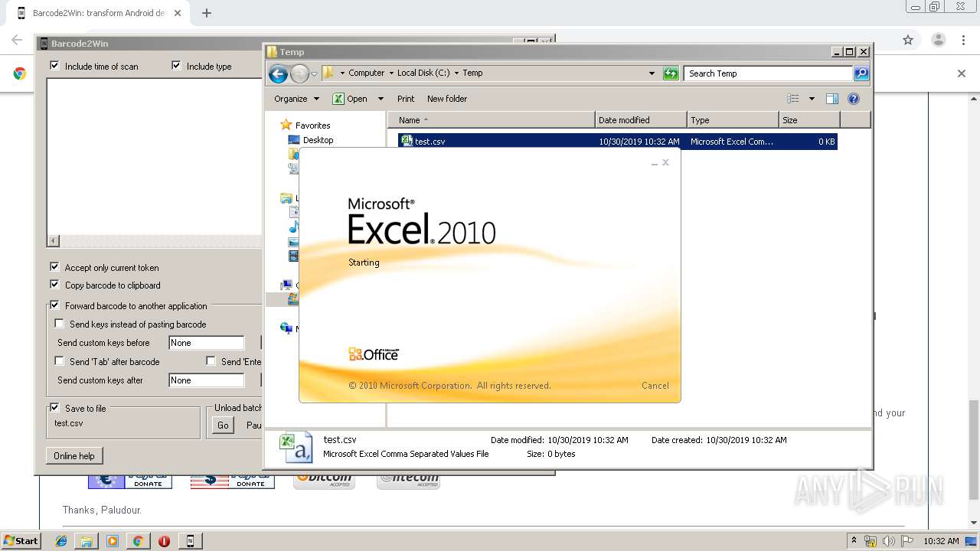Enable Send 'Enter' checkbox
The width and height of the screenshot is (980, 551).
[211, 361]
